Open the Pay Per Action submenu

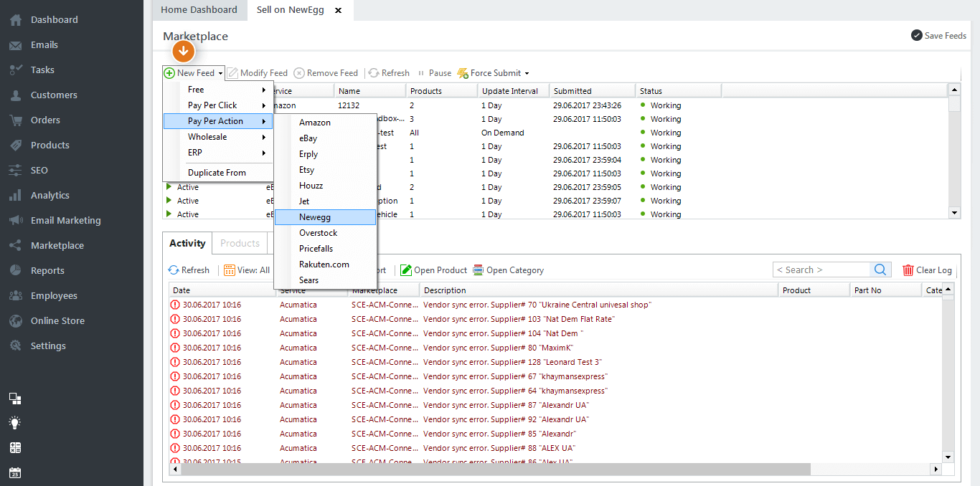click(x=218, y=121)
